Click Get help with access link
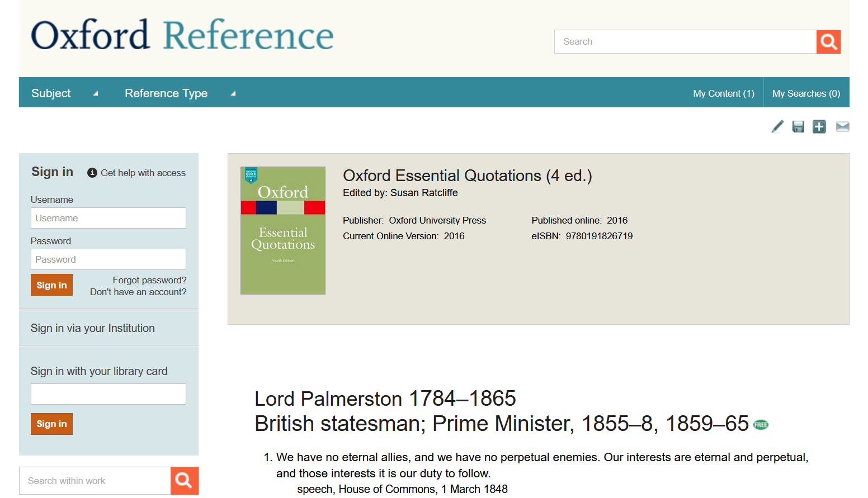The width and height of the screenshot is (868, 498). point(143,173)
